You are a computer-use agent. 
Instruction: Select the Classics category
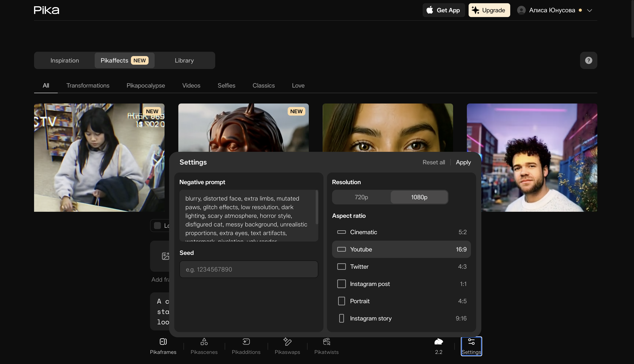click(x=264, y=85)
